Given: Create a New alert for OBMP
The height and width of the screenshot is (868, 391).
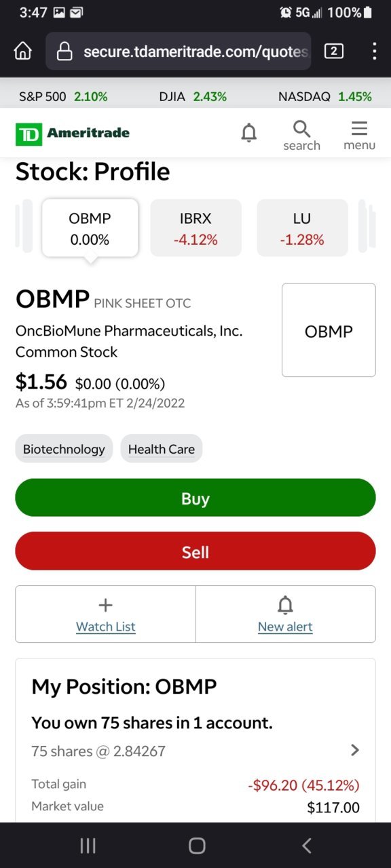Looking at the screenshot, I should (285, 614).
